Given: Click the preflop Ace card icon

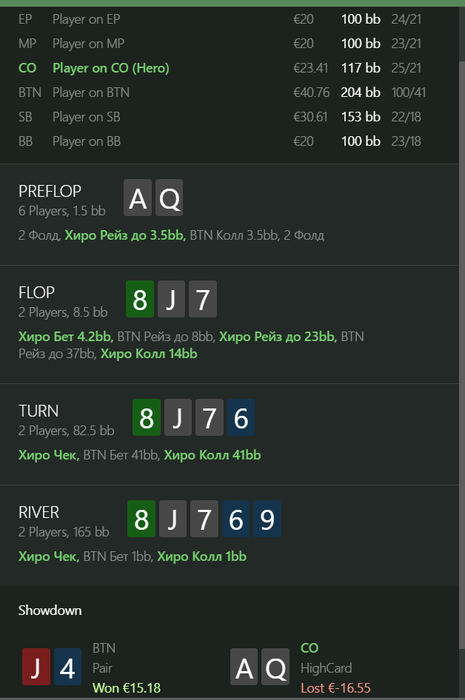Looking at the screenshot, I should click(x=137, y=198).
